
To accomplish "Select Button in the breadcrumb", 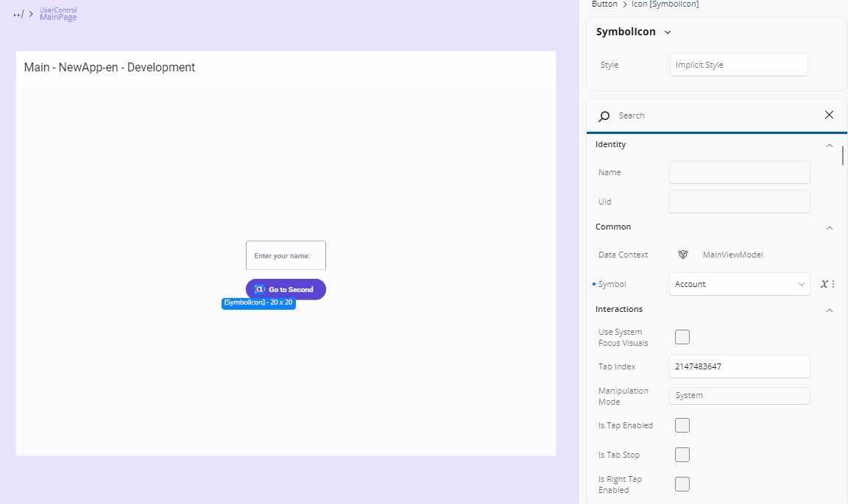I will coord(604,4).
